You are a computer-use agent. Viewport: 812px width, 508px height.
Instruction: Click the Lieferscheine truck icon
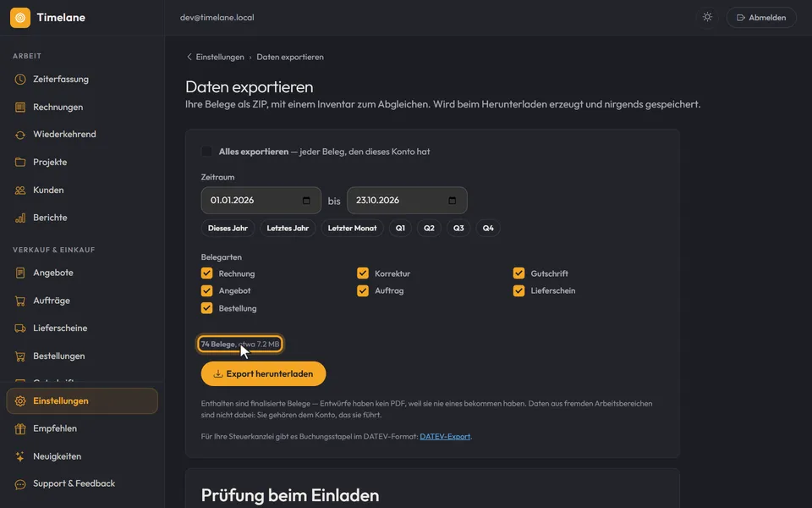pyautogui.click(x=20, y=329)
